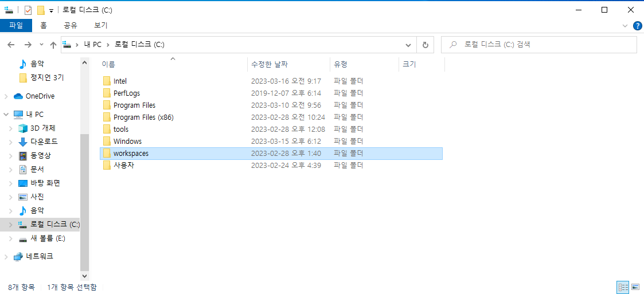The width and height of the screenshot is (644, 294).
Task: Expand the OneDrive tree node
Action: pos(6,96)
